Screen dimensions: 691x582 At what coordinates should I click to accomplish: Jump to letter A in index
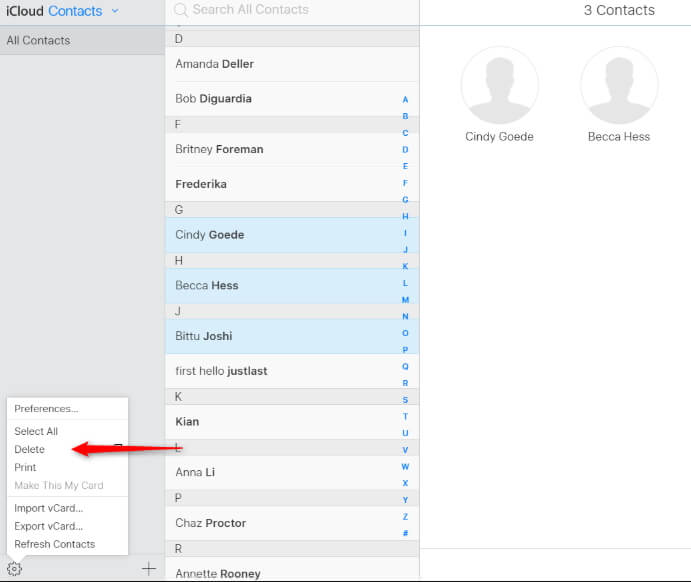[x=405, y=100]
